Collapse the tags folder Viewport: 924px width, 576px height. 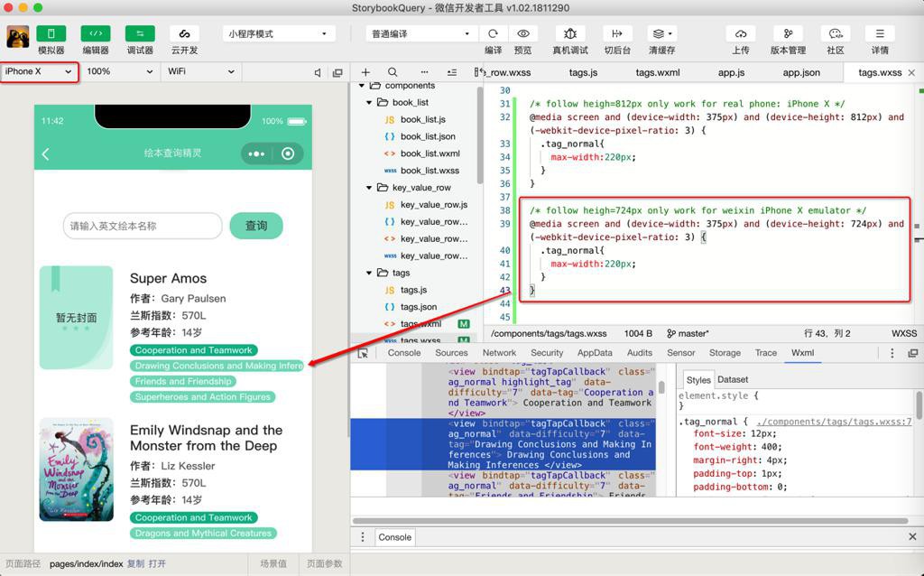[x=369, y=273]
